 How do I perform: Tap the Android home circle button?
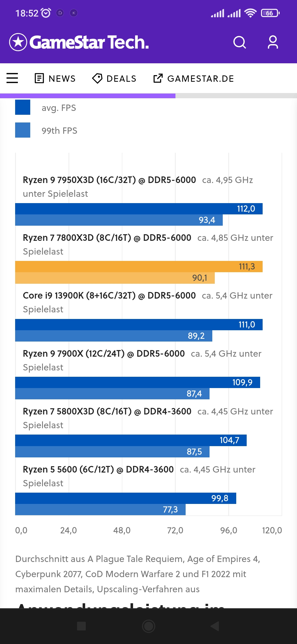pyautogui.click(x=148, y=626)
